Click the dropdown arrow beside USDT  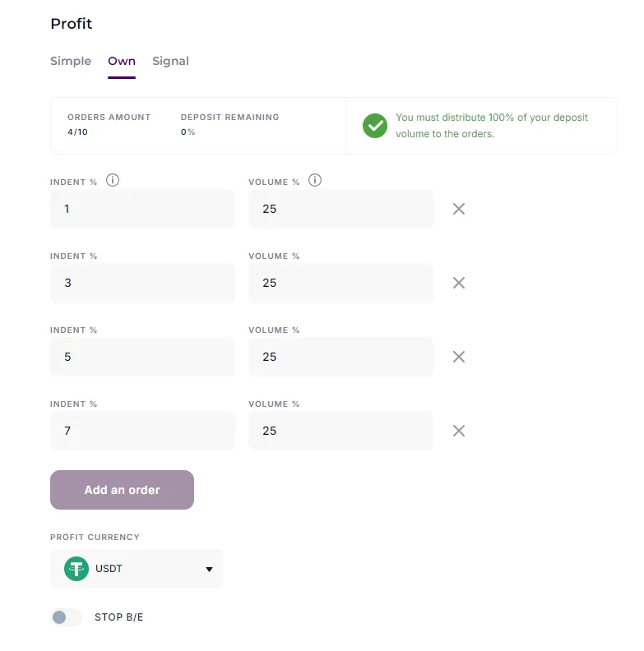pos(209,570)
